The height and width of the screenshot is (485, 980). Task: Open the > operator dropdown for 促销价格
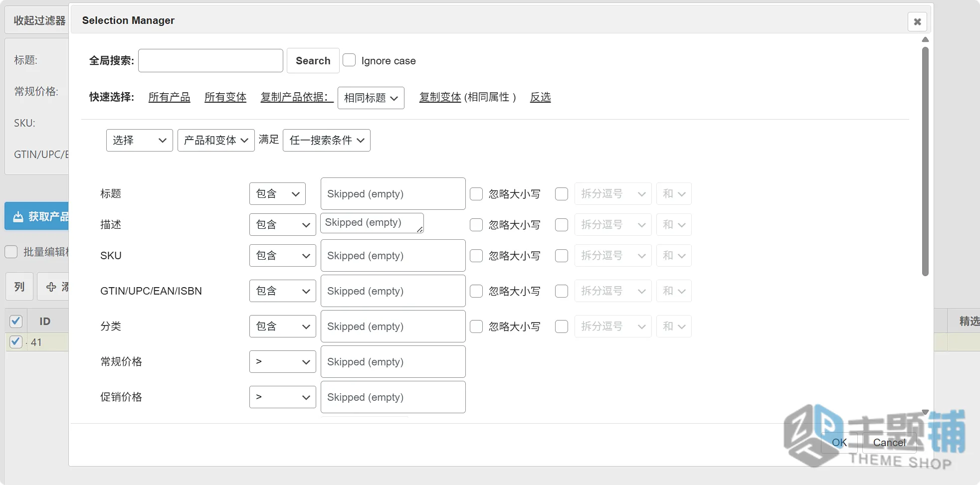(282, 397)
